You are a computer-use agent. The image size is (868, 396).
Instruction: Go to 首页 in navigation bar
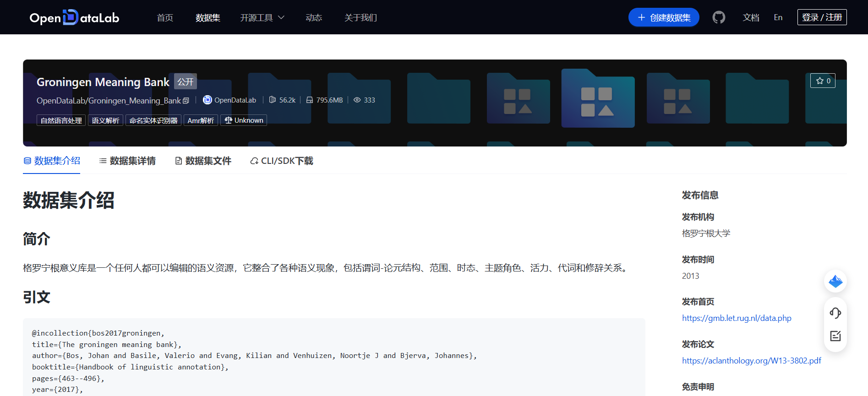(165, 17)
